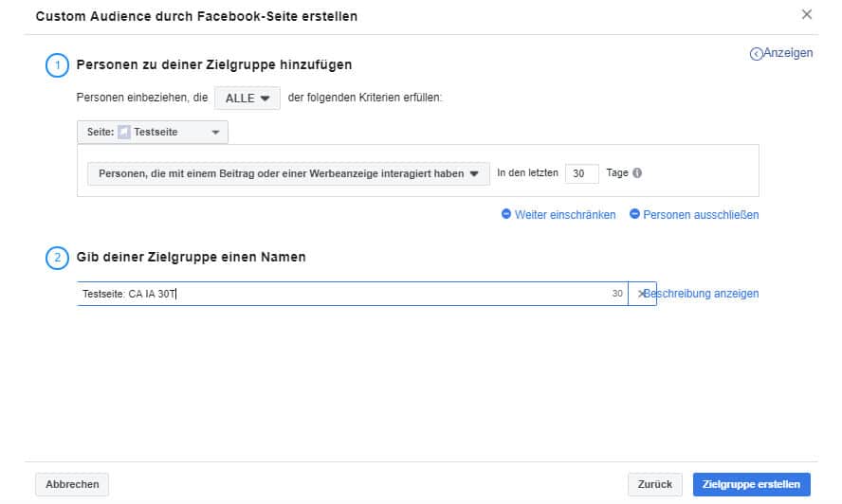Show the description via Beschreibung anzeigen
The image size is (842, 504).
(x=704, y=294)
